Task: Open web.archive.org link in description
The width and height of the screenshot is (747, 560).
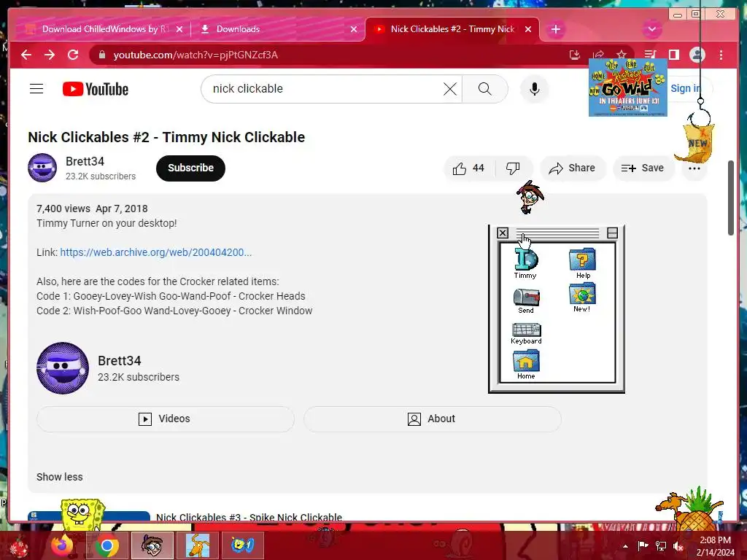Action: (x=156, y=252)
